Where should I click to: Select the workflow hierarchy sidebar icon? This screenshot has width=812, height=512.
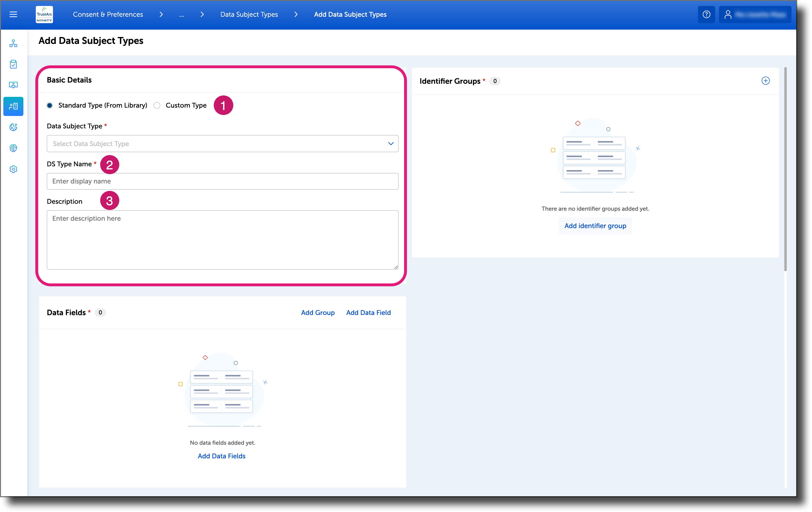(x=13, y=43)
